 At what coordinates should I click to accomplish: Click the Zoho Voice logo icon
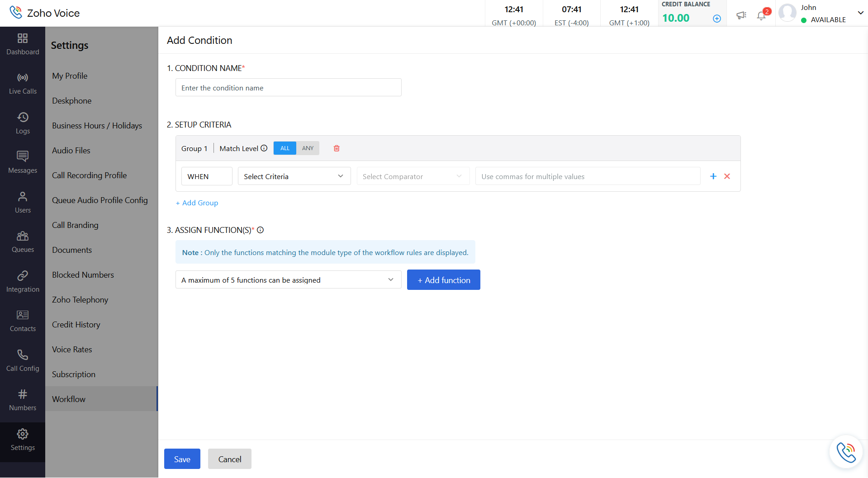tap(16, 12)
